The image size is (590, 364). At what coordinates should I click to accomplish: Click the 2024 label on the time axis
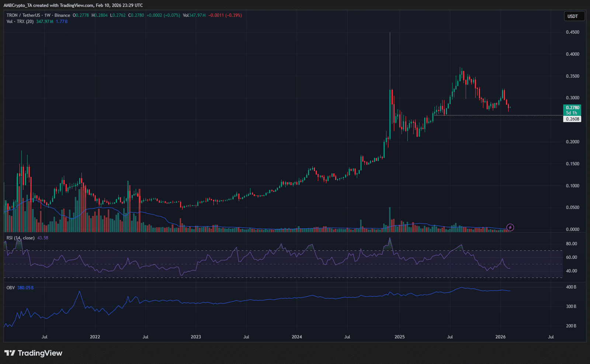(296, 337)
